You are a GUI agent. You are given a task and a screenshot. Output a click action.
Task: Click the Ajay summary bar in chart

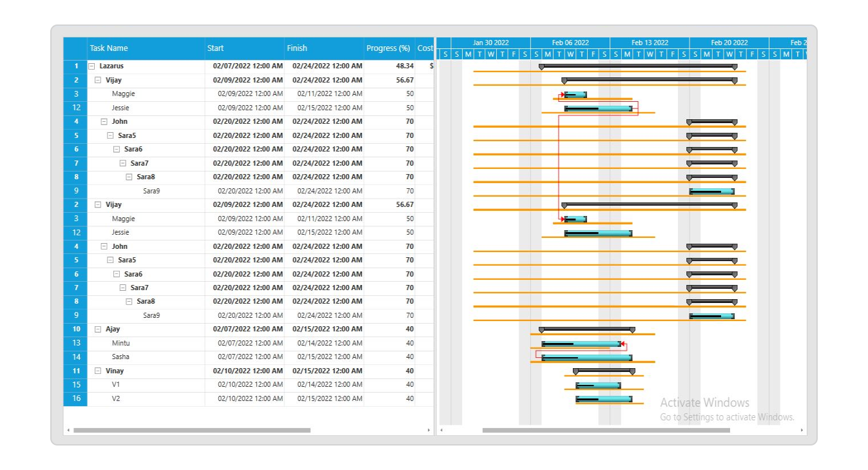point(586,329)
